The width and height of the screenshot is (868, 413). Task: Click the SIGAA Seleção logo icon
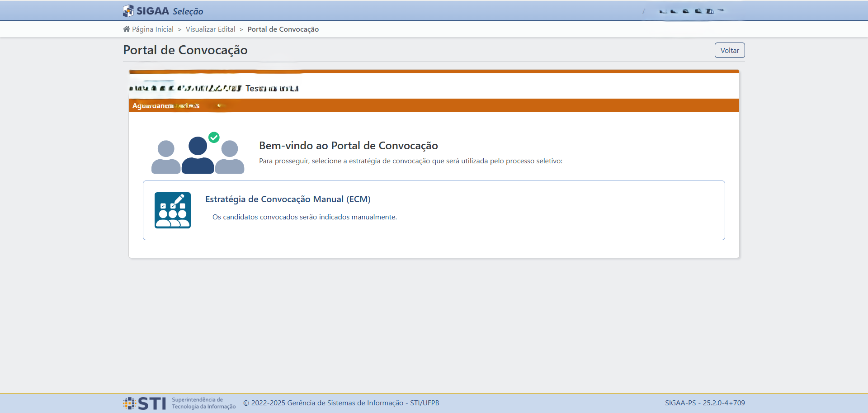coord(128,11)
